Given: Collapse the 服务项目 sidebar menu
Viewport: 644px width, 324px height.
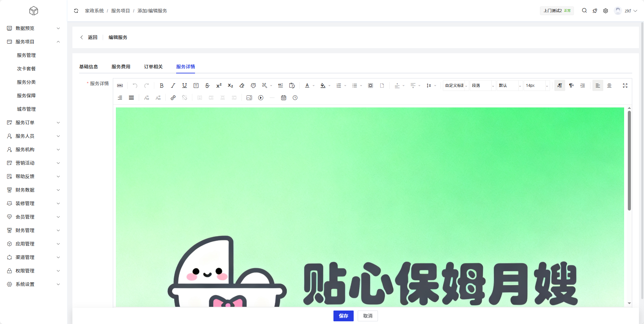Looking at the screenshot, I should [33, 42].
